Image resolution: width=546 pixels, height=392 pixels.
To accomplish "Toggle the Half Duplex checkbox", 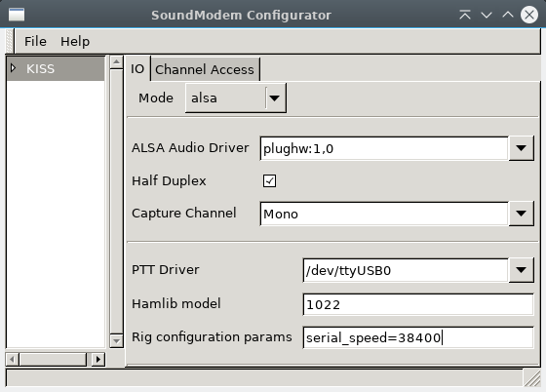I will click(269, 181).
